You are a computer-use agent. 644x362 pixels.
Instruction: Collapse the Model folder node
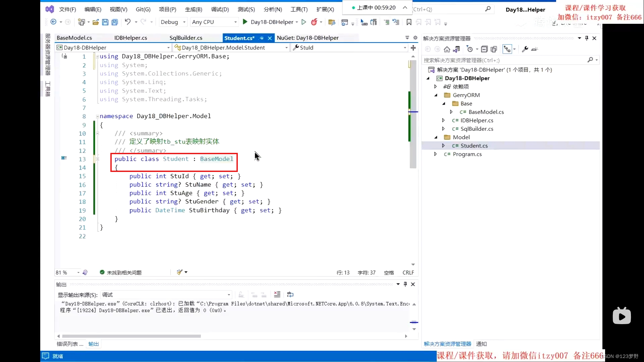[x=436, y=137]
